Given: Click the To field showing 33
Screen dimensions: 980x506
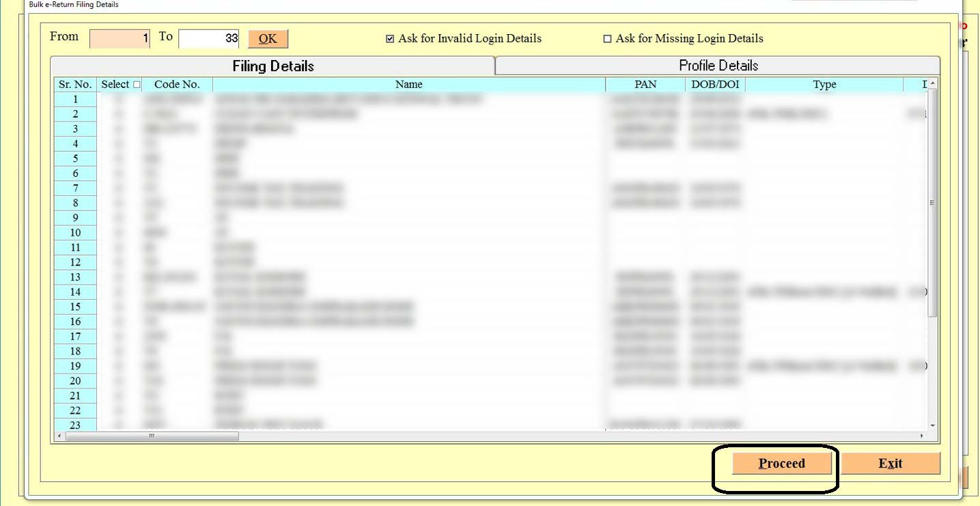Looking at the screenshot, I should click(x=208, y=38).
